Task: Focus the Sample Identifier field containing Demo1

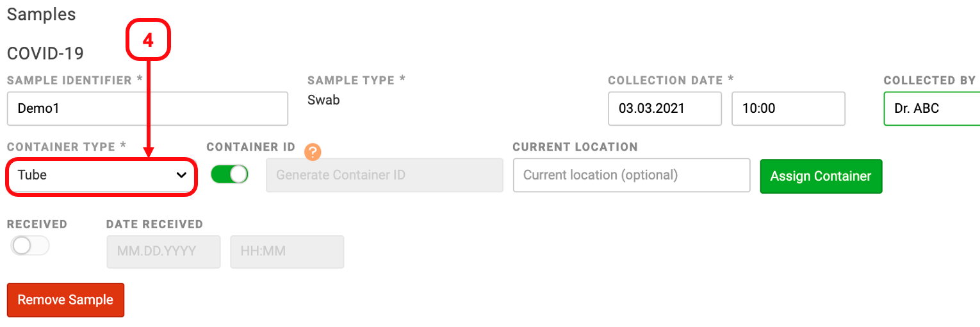Action: [x=147, y=108]
